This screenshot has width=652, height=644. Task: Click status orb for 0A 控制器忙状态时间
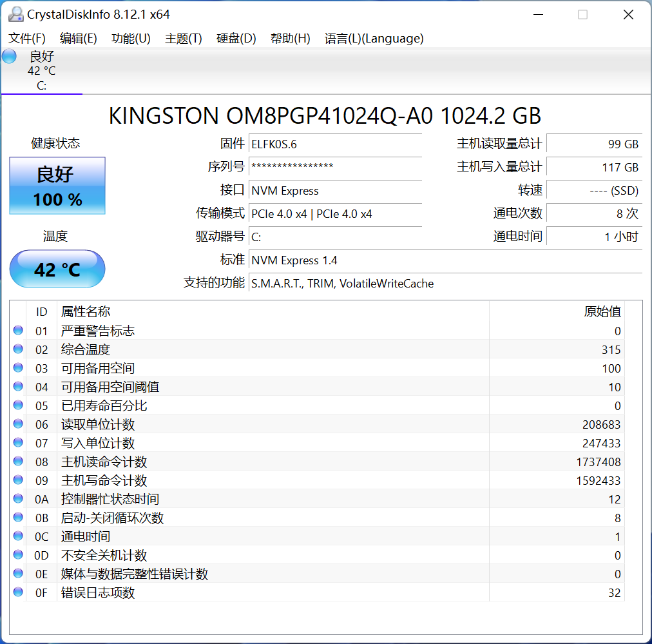tap(18, 499)
